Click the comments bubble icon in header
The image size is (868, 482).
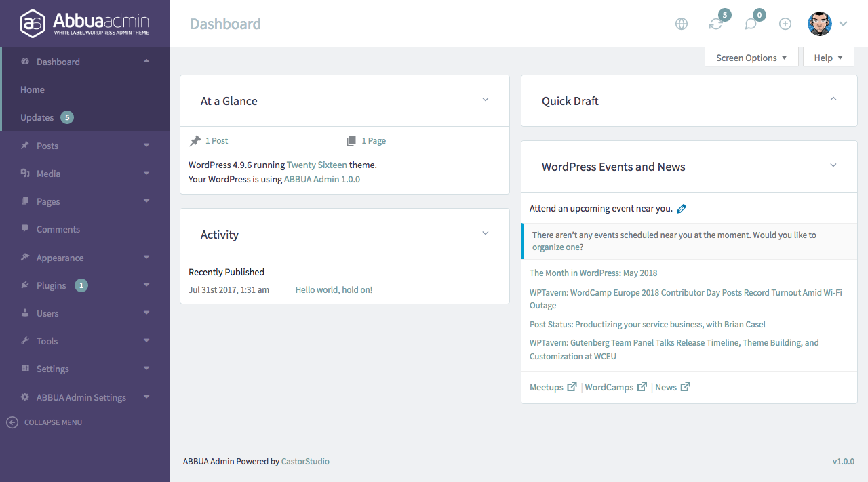pyautogui.click(x=751, y=24)
